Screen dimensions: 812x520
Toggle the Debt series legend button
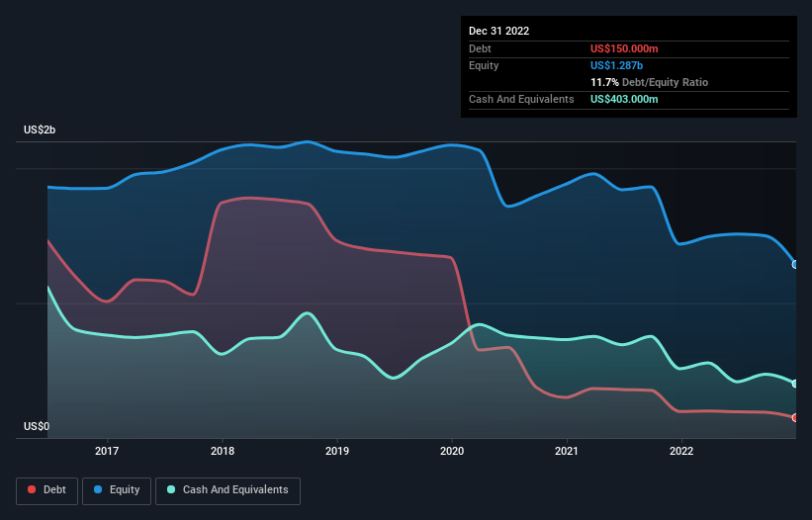tap(47, 490)
